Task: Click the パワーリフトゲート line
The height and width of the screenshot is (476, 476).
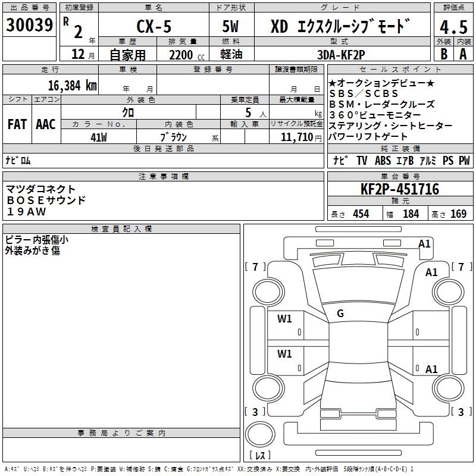Action: pos(368,136)
